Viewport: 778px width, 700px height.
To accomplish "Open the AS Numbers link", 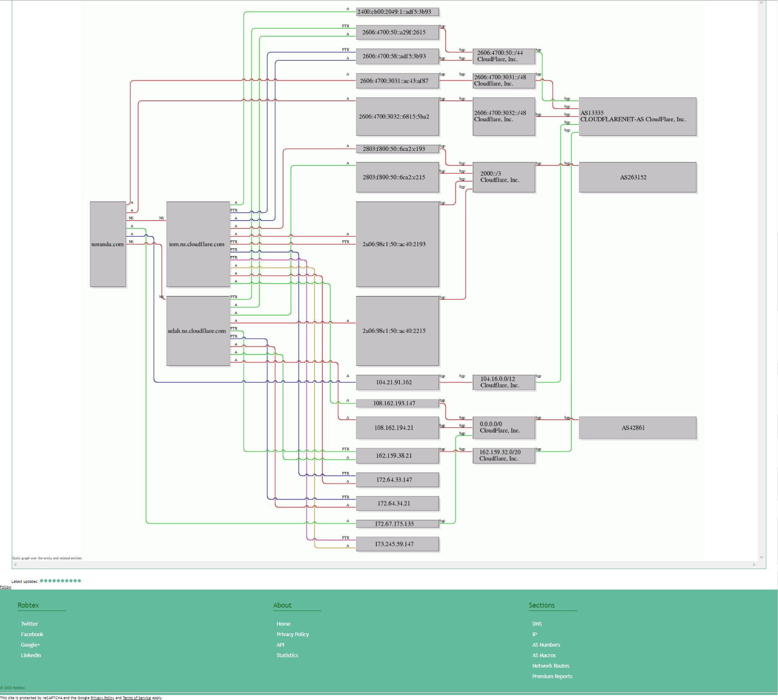I will pos(546,645).
